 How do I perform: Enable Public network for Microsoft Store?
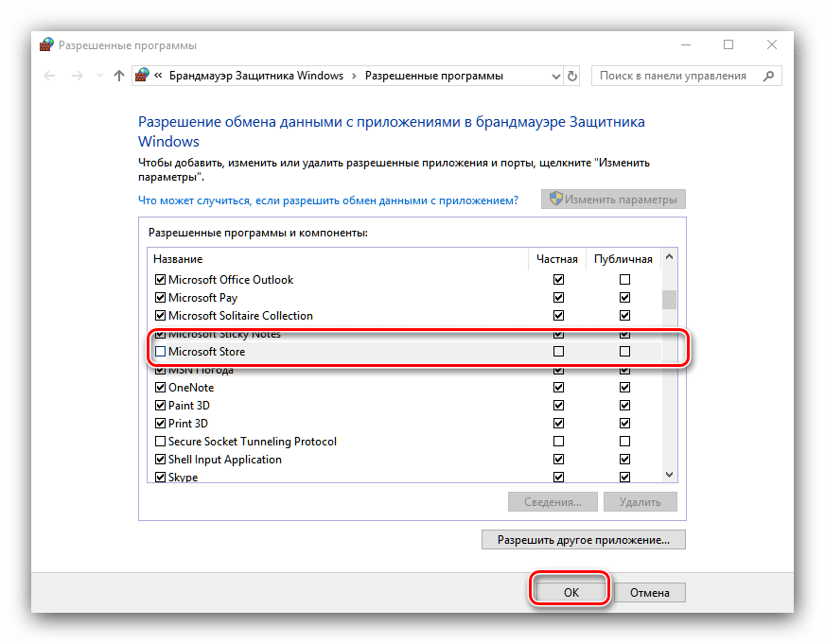coord(624,352)
